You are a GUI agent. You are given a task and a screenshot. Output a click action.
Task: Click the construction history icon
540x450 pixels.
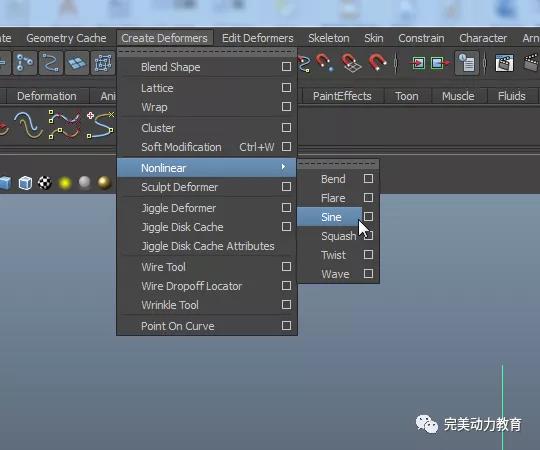(467, 63)
